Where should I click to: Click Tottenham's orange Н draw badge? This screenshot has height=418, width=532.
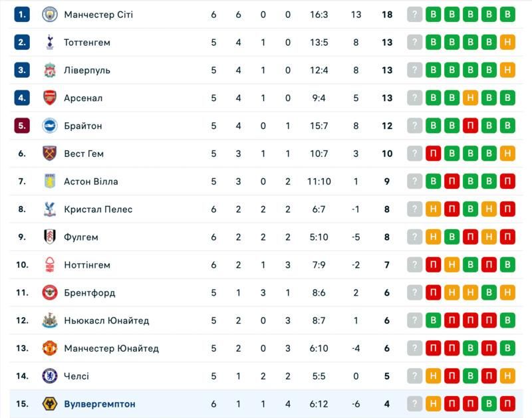508,43
